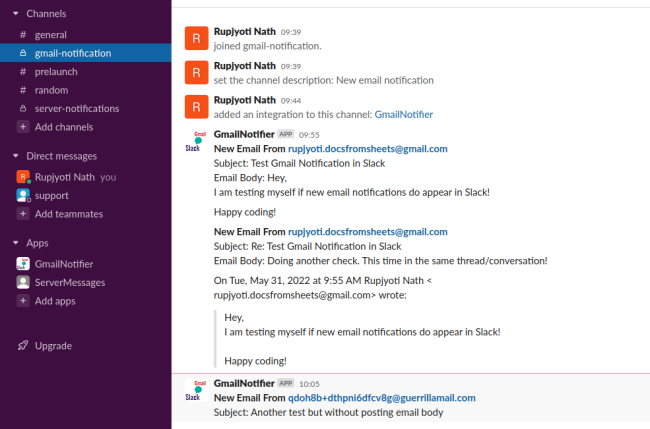
Task: Click the plus icon for Add apps
Action: [x=23, y=301]
